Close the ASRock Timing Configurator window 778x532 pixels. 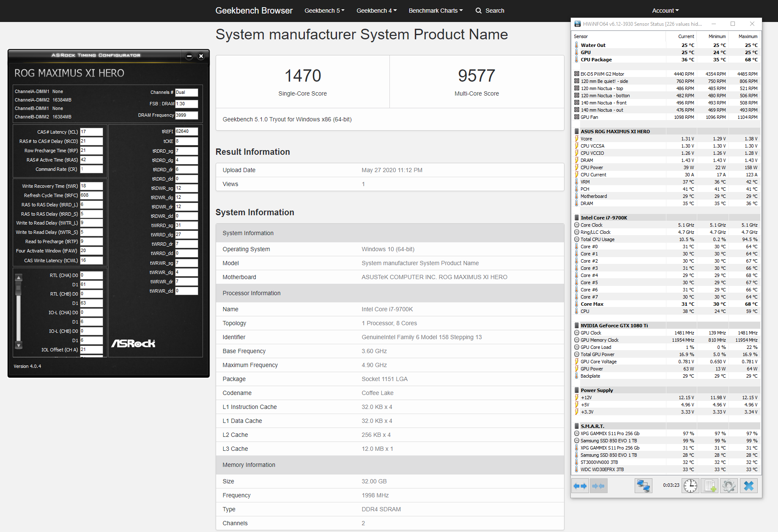tap(201, 56)
